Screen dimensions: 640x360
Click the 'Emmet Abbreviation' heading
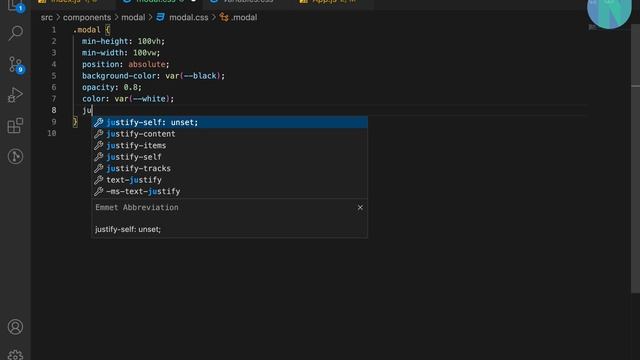tap(137, 207)
